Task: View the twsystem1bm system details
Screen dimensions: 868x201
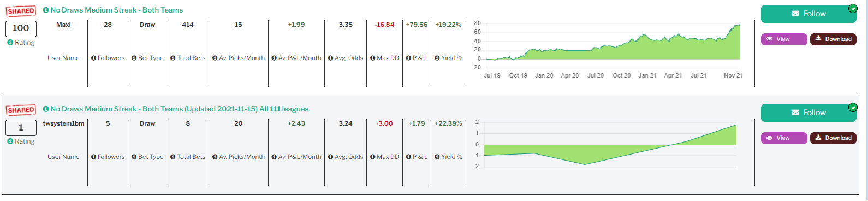Action: [784, 138]
